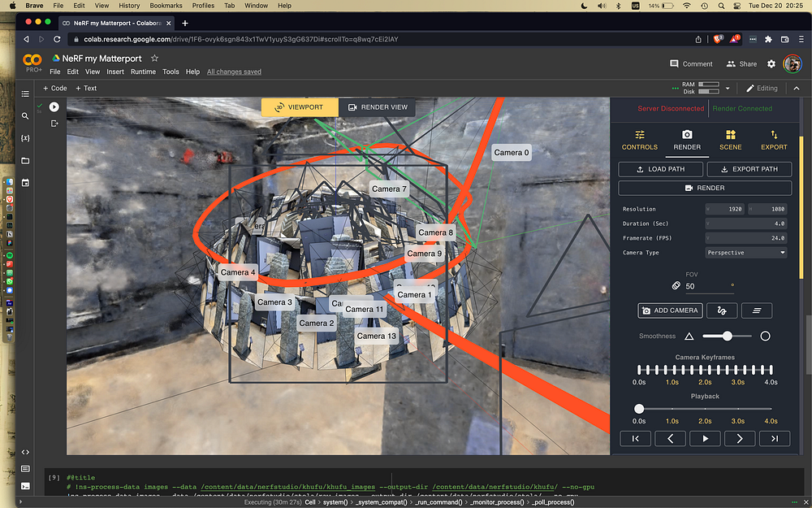Click the wide RENDER button
The height and width of the screenshot is (508, 812).
(705, 188)
